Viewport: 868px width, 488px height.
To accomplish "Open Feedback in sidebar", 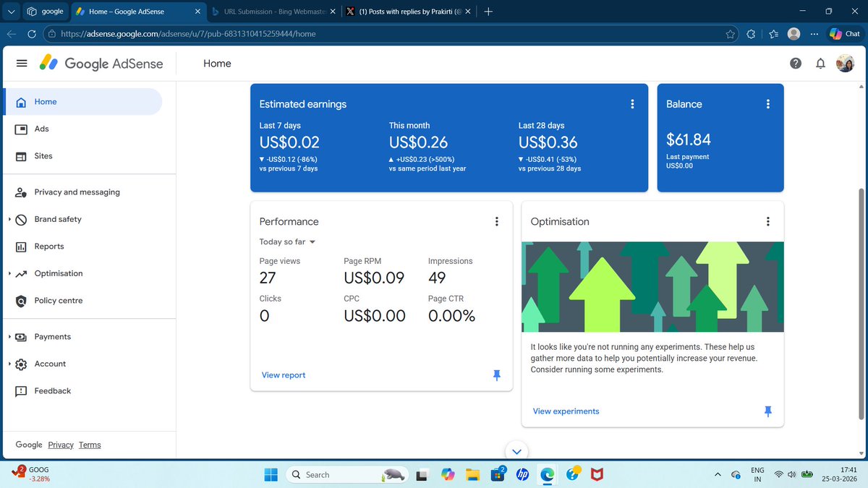I will point(82,391).
